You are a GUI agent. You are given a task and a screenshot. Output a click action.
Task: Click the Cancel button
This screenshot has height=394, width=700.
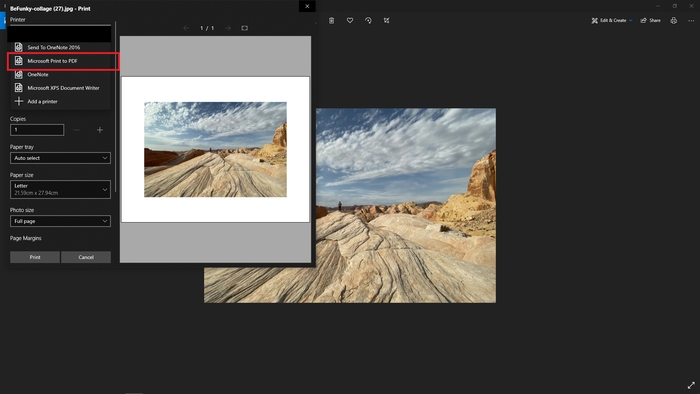click(x=86, y=257)
